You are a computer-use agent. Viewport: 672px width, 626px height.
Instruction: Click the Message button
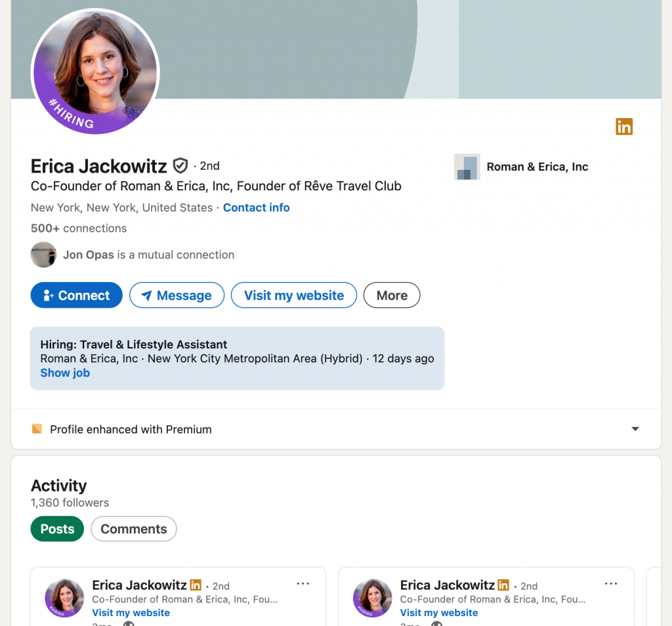pyautogui.click(x=177, y=295)
